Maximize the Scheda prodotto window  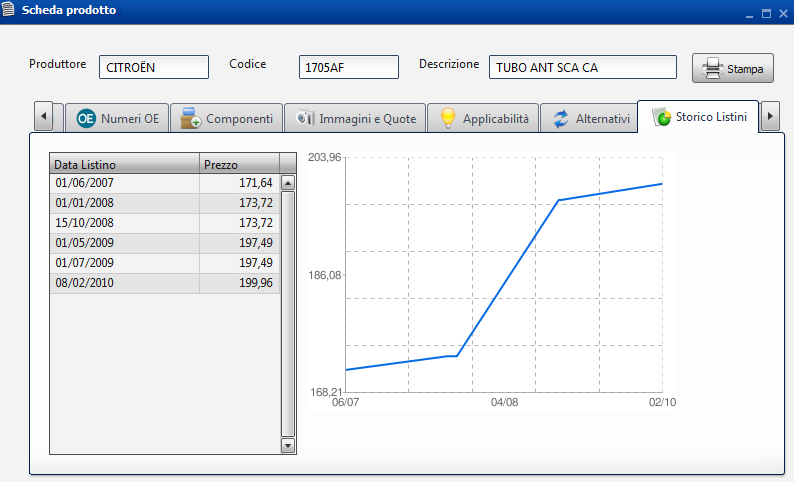click(x=766, y=14)
